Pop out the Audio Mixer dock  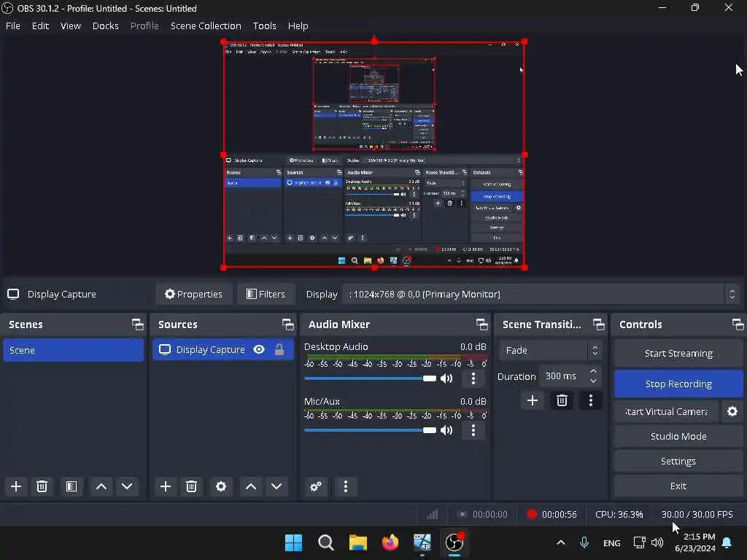point(481,324)
